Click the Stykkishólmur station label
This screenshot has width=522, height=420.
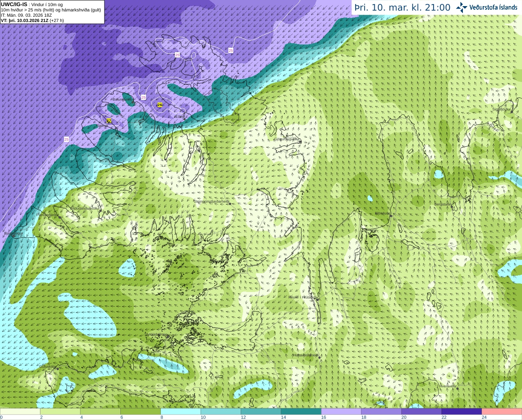tap(156, 334)
